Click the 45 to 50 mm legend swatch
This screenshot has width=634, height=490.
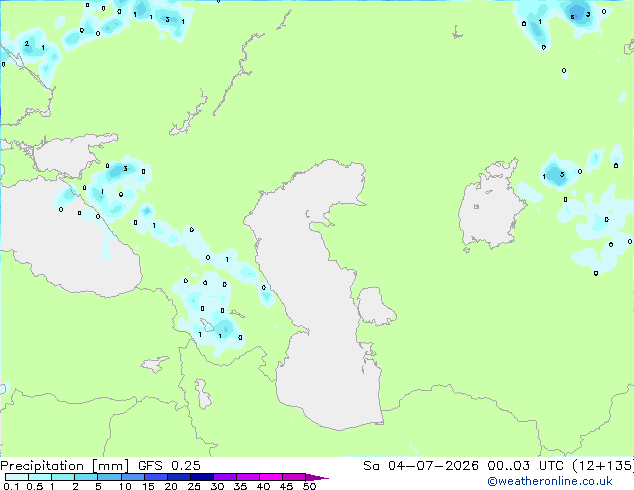pyautogui.click(x=294, y=477)
